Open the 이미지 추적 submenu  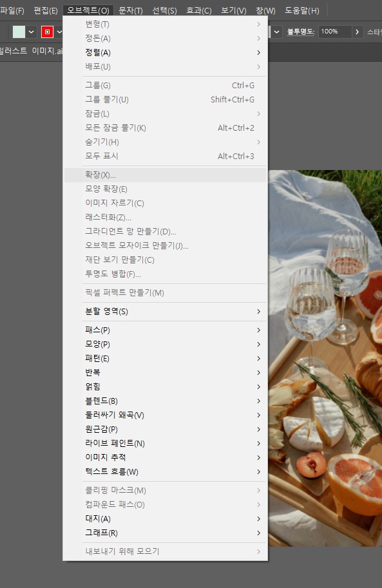(x=165, y=458)
